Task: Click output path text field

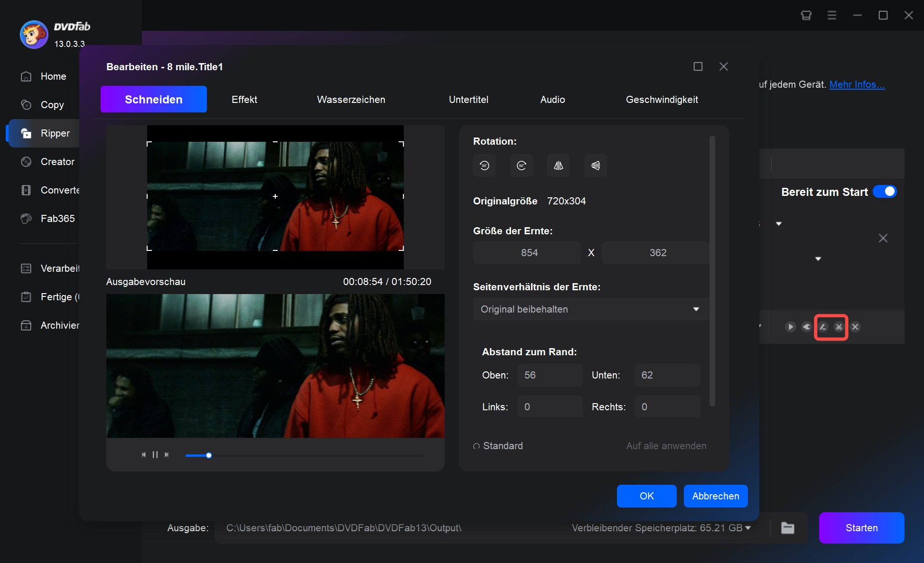Action: (389, 528)
